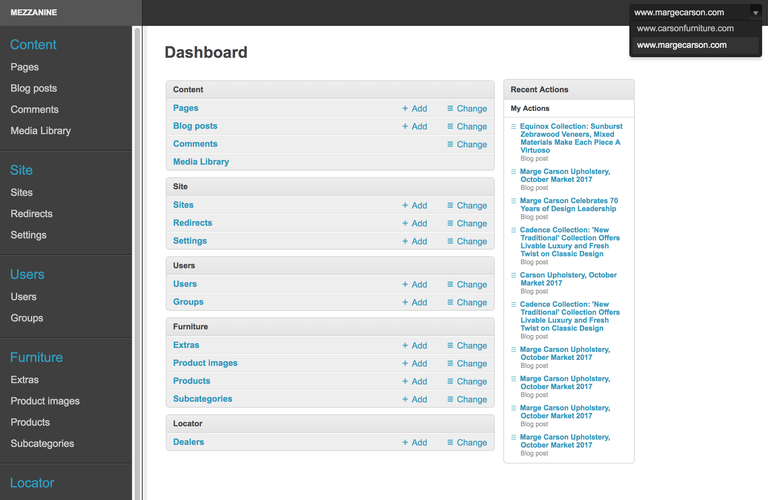The width and height of the screenshot is (768, 500).
Task: Open Settings in the sidebar Site section
Action: click(28, 235)
